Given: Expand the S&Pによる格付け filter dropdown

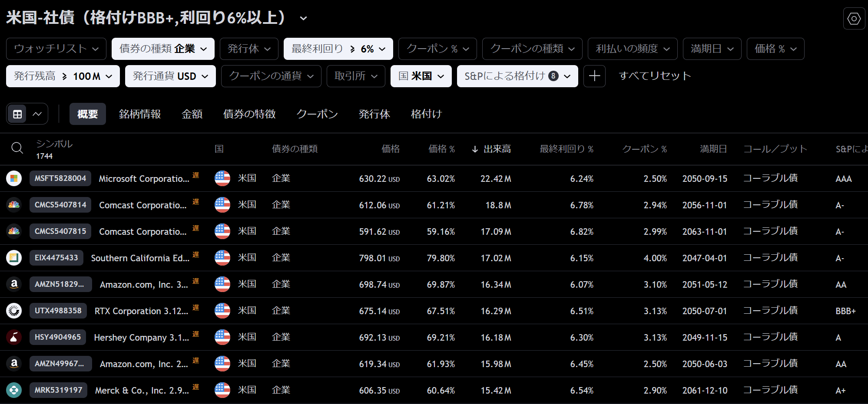Looking at the screenshot, I should [x=517, y=76].
